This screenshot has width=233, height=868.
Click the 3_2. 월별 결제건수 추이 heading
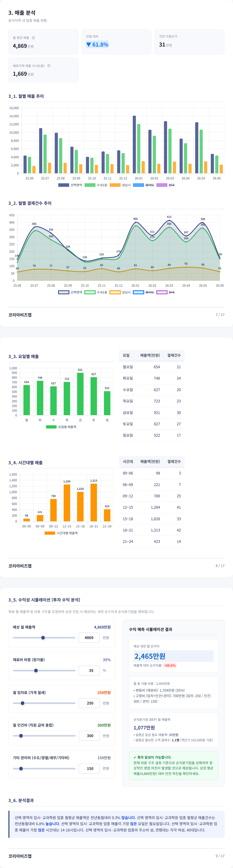pos(30,203)
